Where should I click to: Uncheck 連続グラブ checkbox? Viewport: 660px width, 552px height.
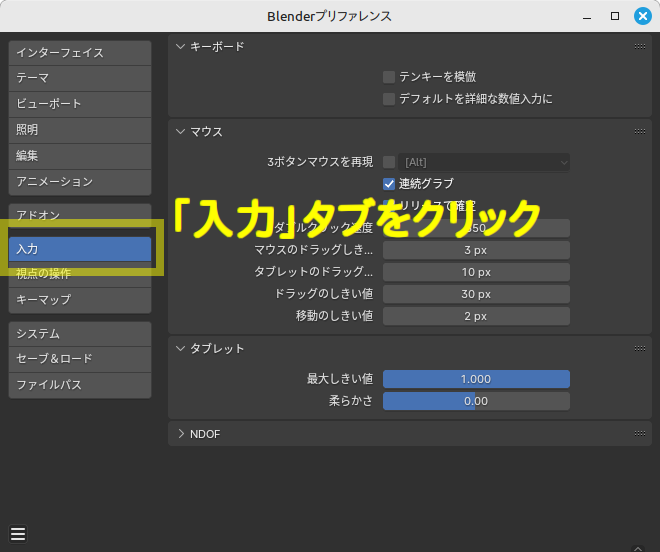click(x=389, y=184)
